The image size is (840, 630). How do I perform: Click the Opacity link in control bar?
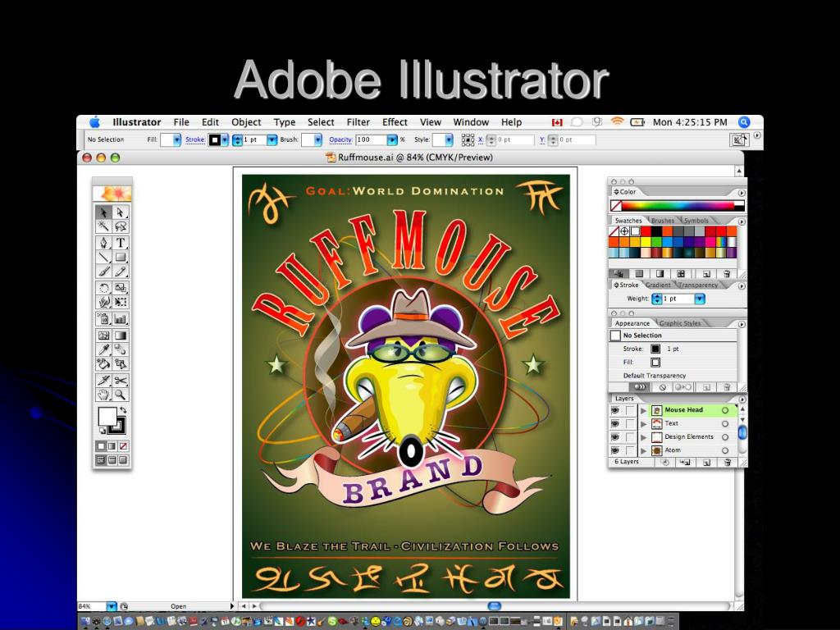coord(340,139)
